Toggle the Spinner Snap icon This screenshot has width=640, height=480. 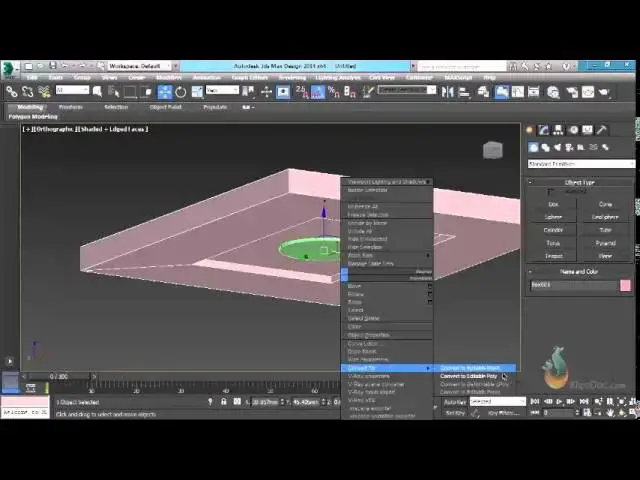350,92
